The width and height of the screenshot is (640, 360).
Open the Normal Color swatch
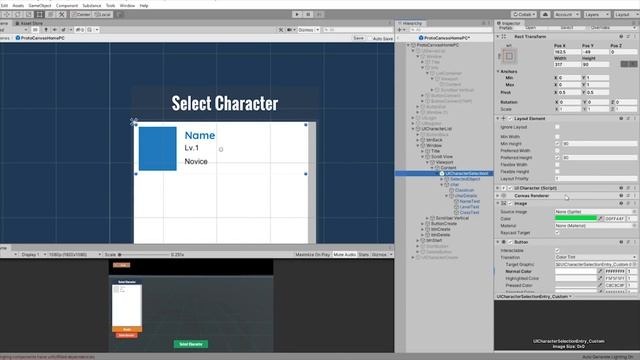coord(576,271)
